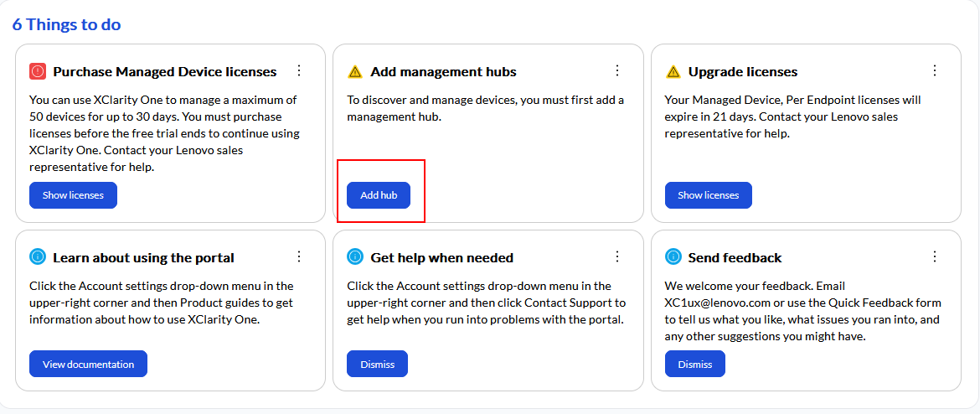Click the info icon next to Send feedback
The width and height of the screenshot is (980, 414).
tap(673, 257)
